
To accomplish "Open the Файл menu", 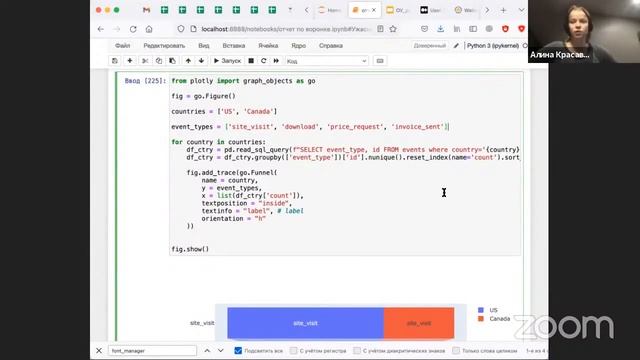I will click(122, 46).
